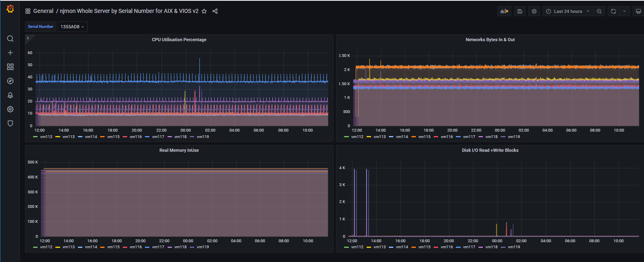Click the Add panel button

tap(504, 11)
